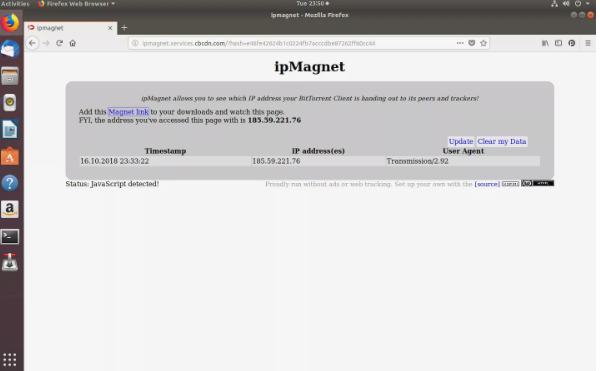Image resolution: width=600 pixels, height=371 pixels.
Task: Toggle the sidebars icon
Action: pyautogui.click(x=559, y=43)
